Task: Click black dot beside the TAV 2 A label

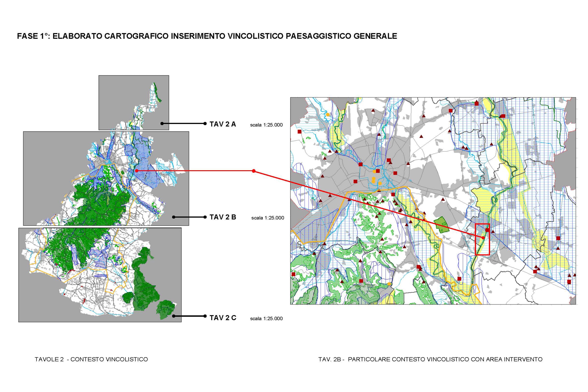Action: pos(205,123)
